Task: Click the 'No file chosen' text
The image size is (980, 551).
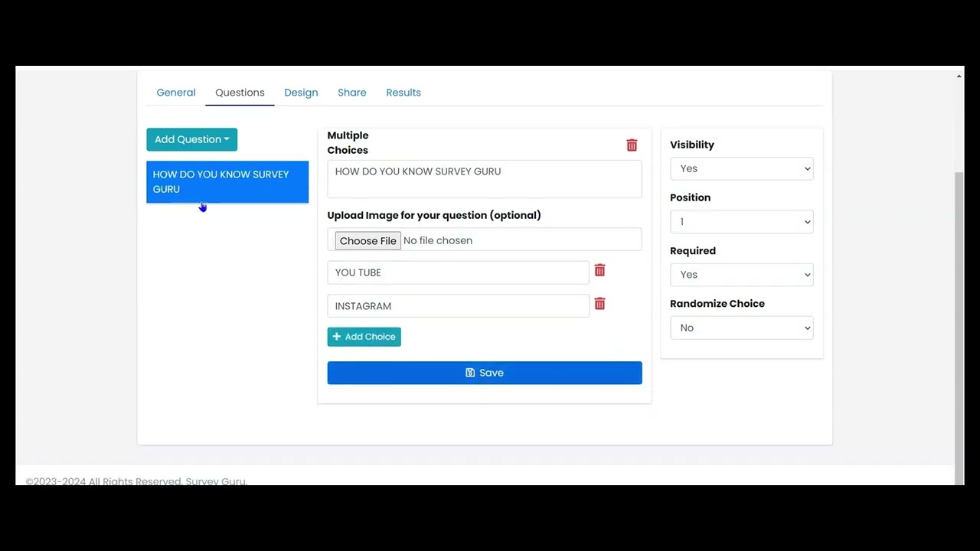Action: pyautogui.click(x=438, y=240)
